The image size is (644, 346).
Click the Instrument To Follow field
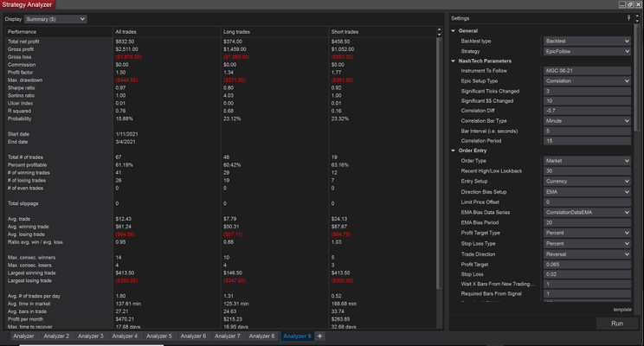[x=587, y=70]
